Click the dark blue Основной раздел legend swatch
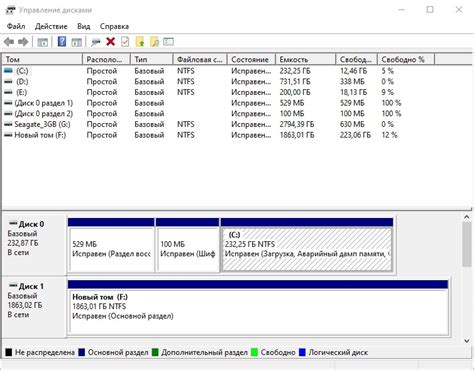Viewport: 474px width, 370px height. [82, 352]
